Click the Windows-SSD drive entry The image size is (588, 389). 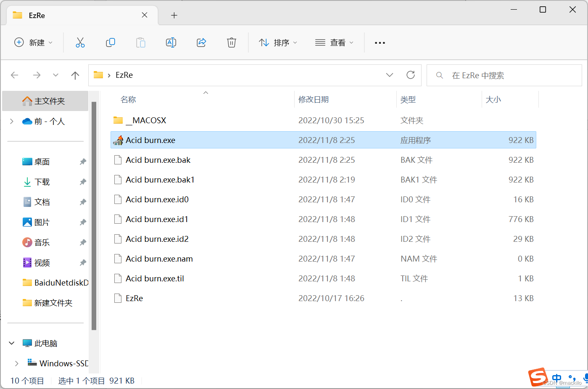click(x=58, y=363)
